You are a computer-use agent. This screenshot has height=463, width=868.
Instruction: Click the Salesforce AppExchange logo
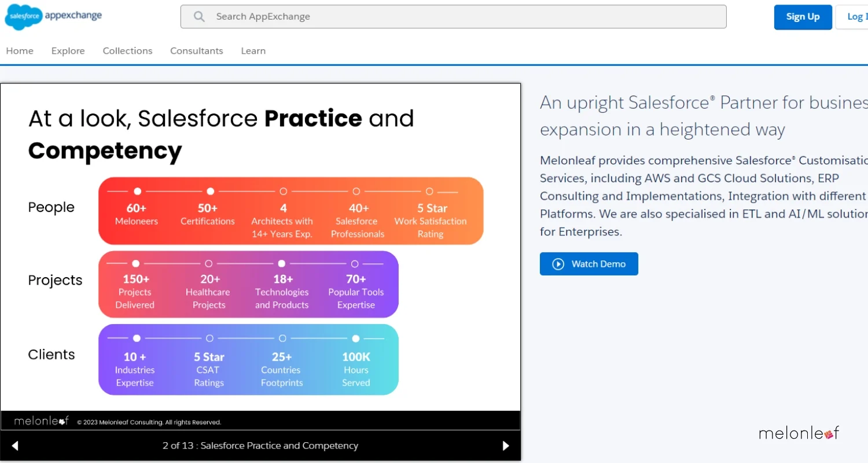click(53, 16)
